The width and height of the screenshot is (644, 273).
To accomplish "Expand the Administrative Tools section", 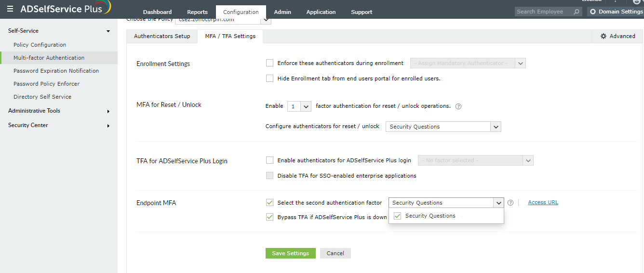I will pyautogui.click(x=108, y=111).
